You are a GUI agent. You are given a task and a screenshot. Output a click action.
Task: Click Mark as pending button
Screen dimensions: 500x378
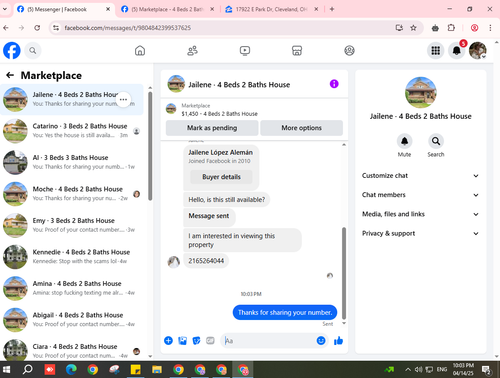(212, 128)
